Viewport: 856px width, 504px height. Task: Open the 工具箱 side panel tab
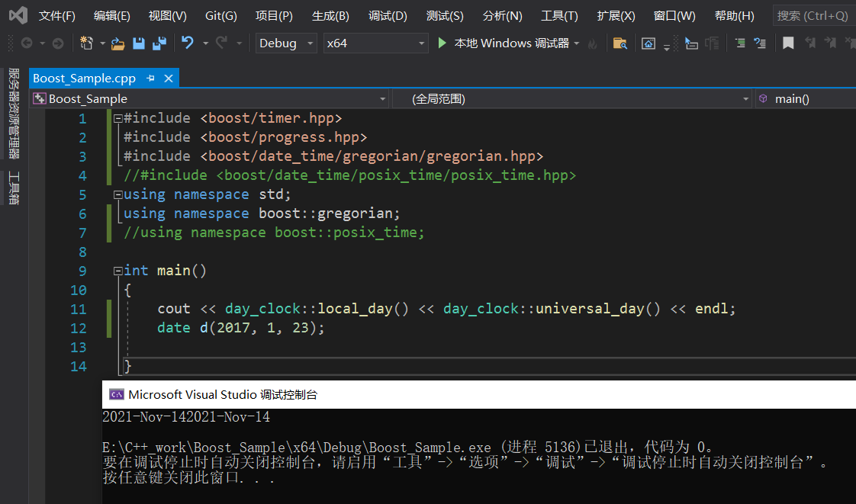tap(14, 188)
